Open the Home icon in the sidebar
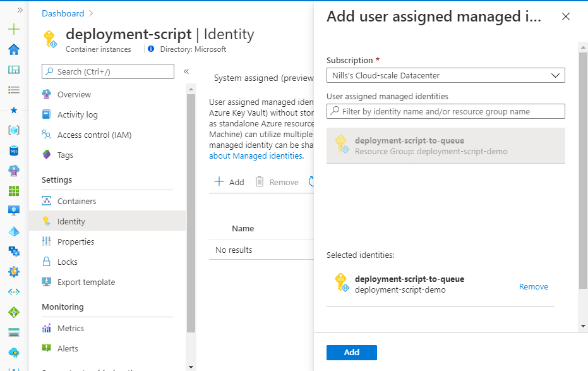 pyautogui.click(x=14, y=49)
